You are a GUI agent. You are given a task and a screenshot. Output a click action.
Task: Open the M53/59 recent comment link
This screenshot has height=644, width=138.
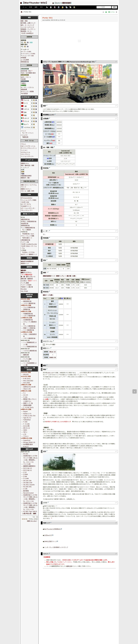[26, 374]
